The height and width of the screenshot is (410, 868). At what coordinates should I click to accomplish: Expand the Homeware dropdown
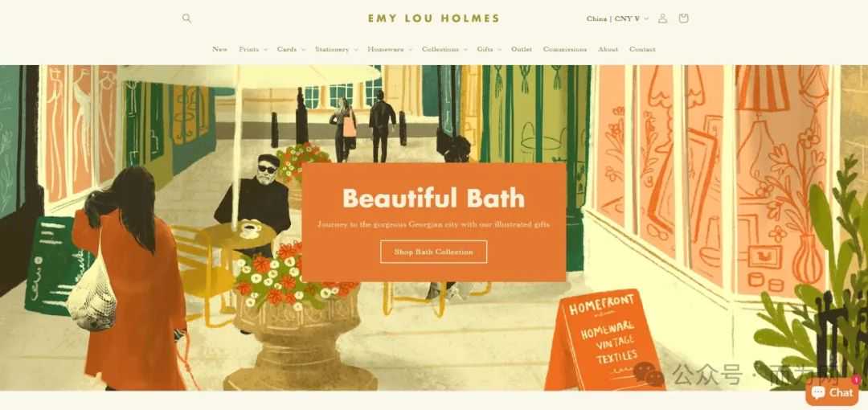390,49
